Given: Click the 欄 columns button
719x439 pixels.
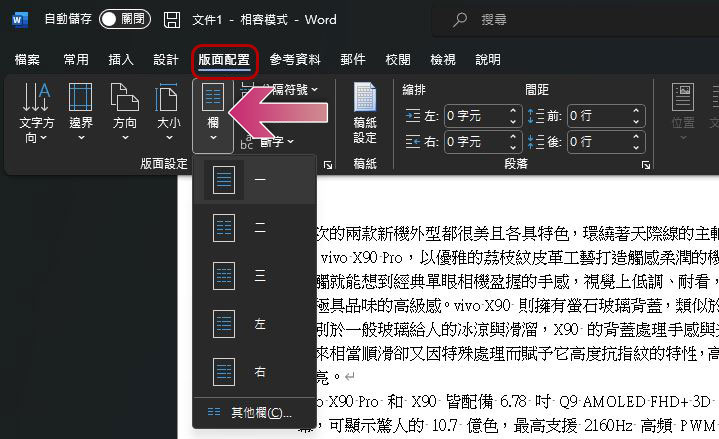Looking at the screenshot, I should pos(213,115).
